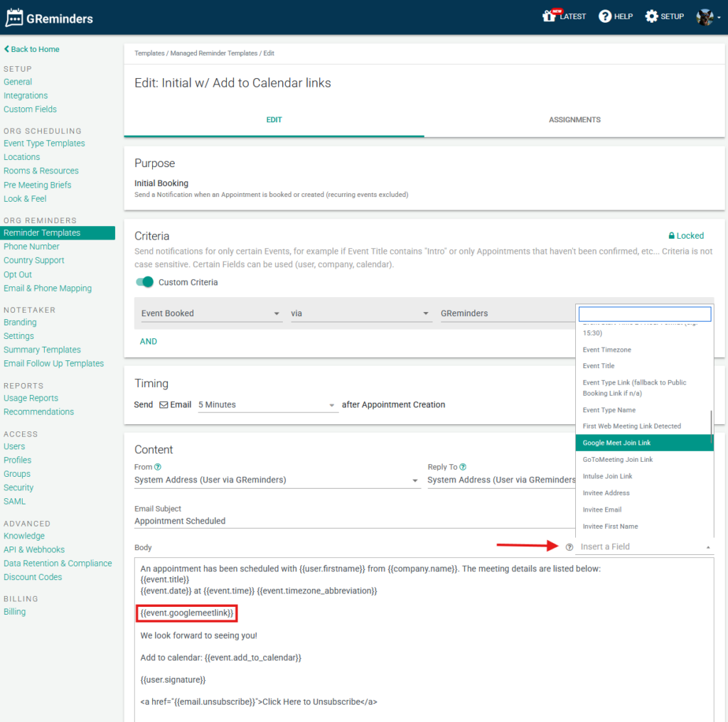This screenshot has width=728, height=722.
Task: Expand the Event Booked dropdown
Action: (209, 313)
